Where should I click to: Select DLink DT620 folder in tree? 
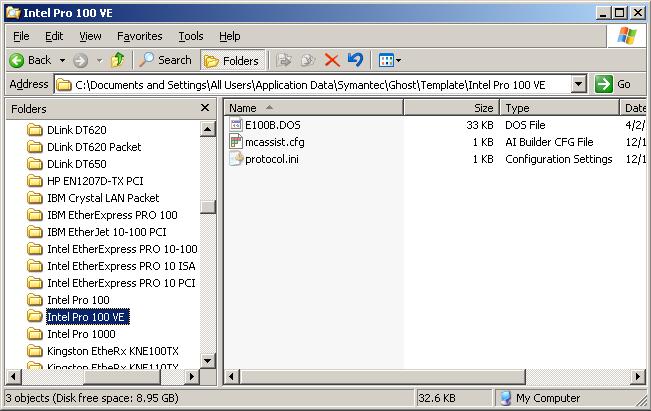(77, 130)
